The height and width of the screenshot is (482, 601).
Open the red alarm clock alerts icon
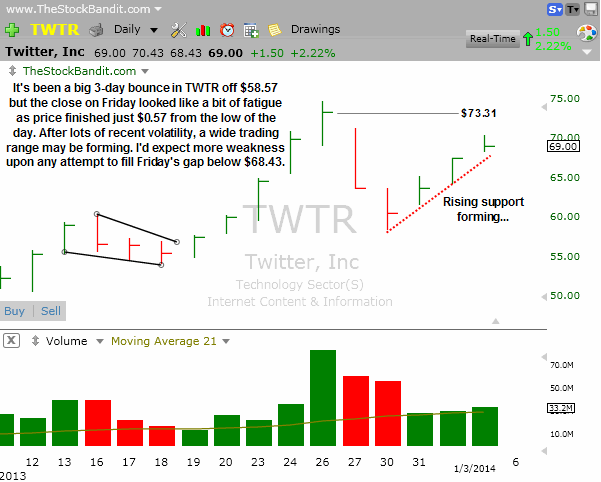point(227,30)
